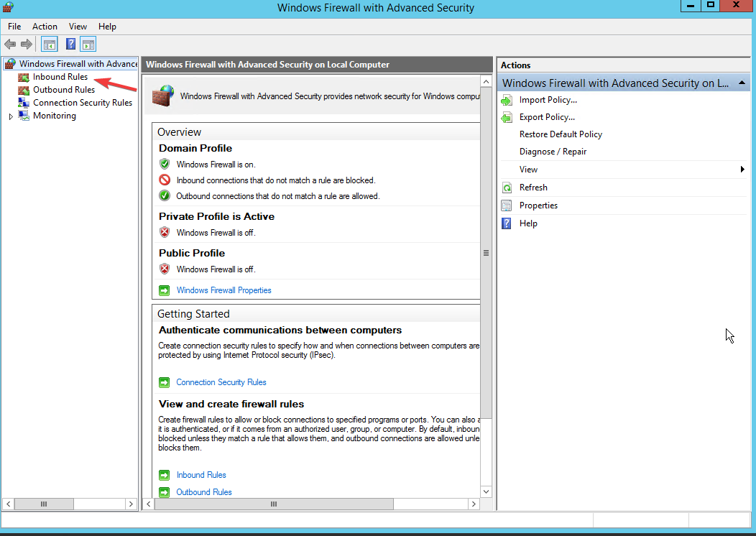Click Actions section header title text
Screen dimensions: 756x536
615,83
